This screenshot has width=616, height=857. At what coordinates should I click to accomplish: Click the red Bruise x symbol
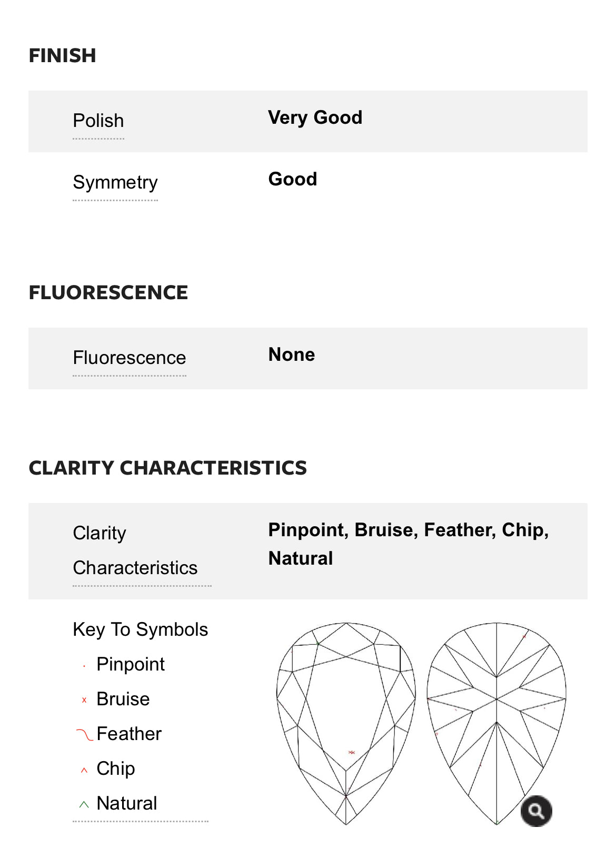[84, 700]
